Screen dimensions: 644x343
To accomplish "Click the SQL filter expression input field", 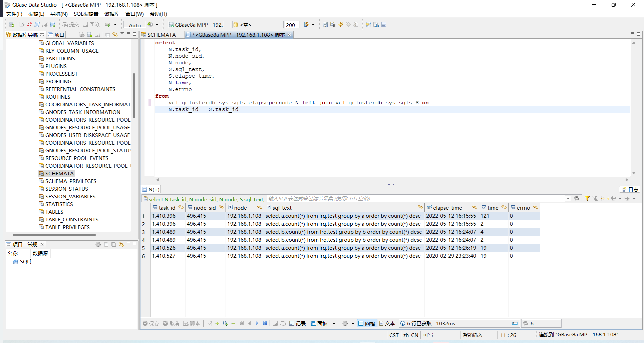I will 415,199.
